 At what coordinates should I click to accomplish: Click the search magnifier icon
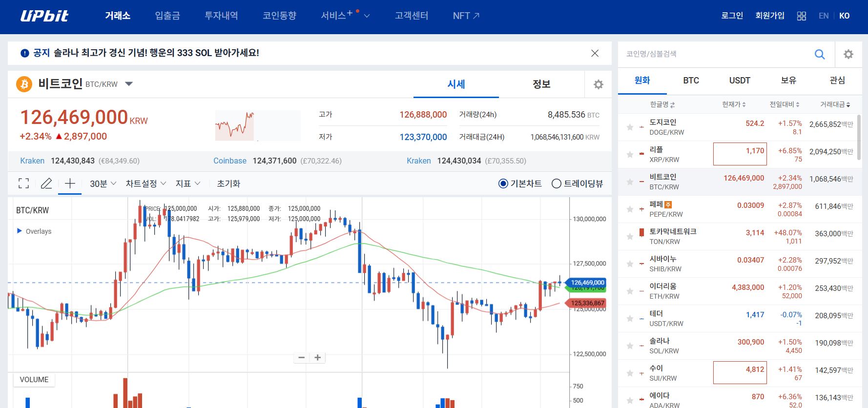[820, 54]
